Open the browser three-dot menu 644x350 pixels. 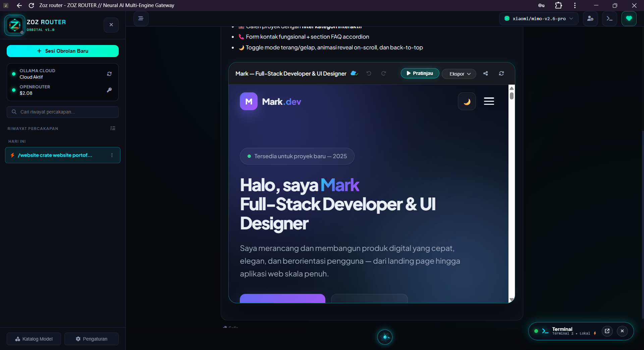[x=575, y=5]
